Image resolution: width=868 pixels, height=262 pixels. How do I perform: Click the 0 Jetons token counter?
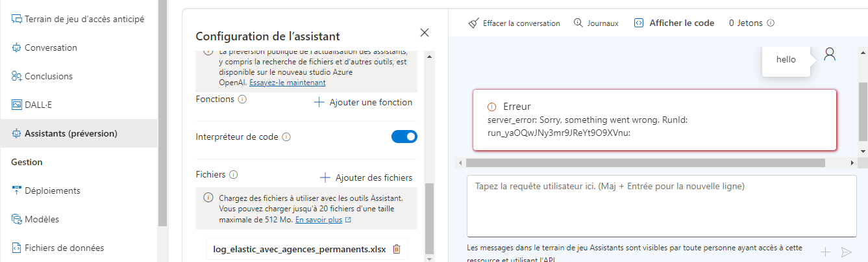coord(747,23)
